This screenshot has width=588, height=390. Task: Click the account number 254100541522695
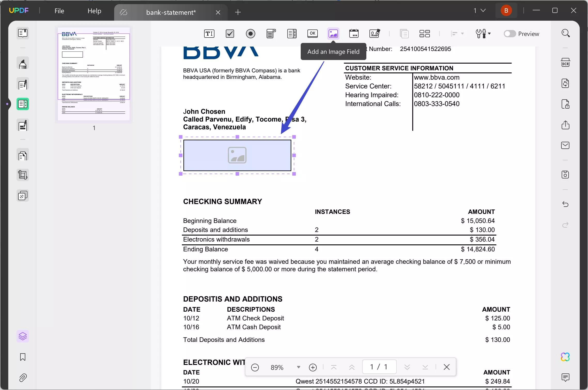pyautogui.click(x=425, y=49)
